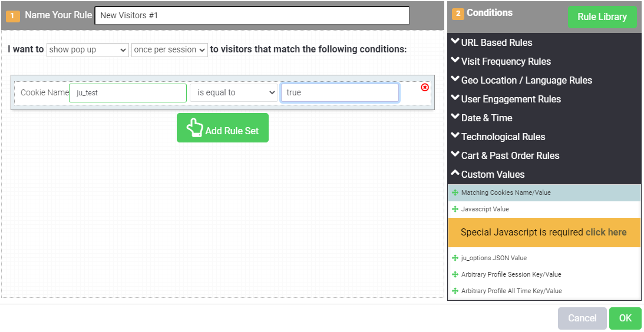Screen dimensions: 644x332
Task: Click the drag icon beside Matching Cookies Name/Value
Action: tap(455, 192)
